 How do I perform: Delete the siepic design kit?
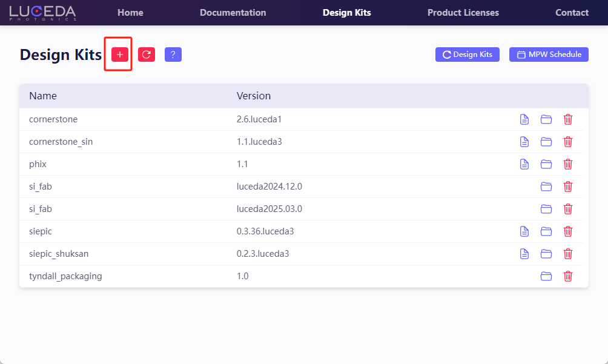tap(568, 231)
